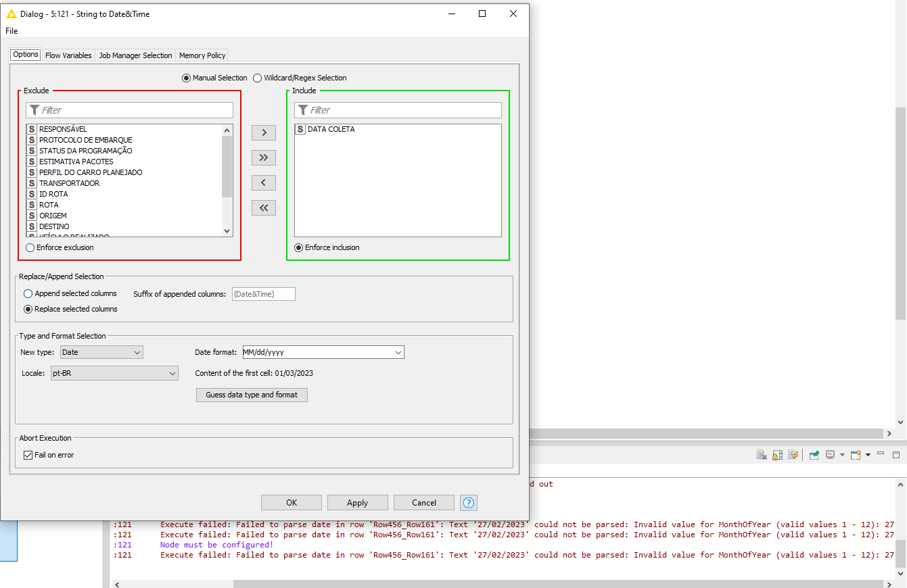Switch to the Flow Variables tab
907x588 pixels.
tap(68, 55)
